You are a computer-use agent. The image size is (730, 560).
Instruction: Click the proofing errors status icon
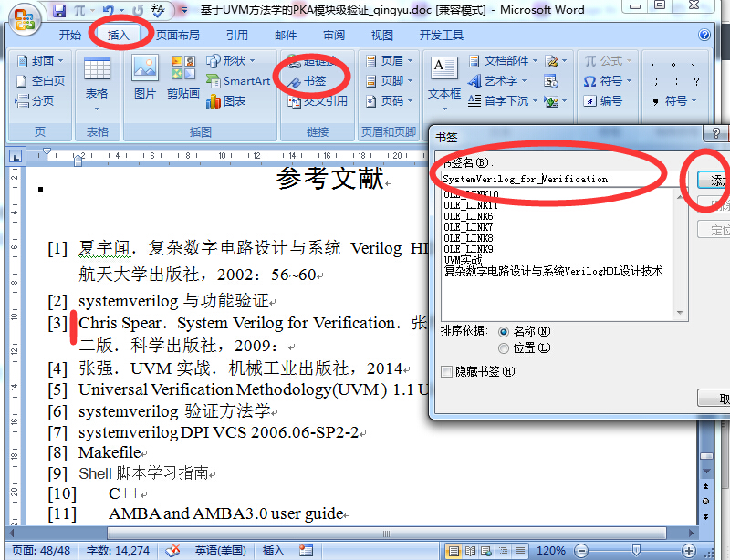pyautogui.click(x=172, y=551)
